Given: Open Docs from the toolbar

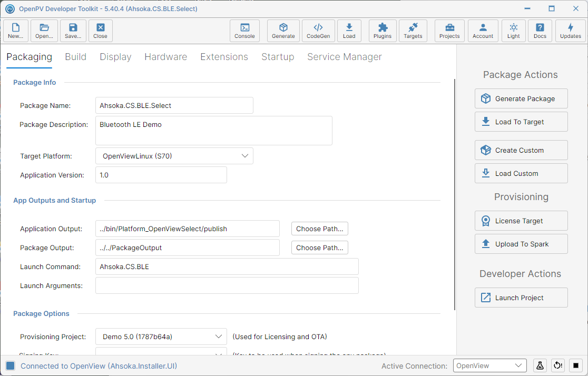Looking at the screenshot, I should (540, 31).
